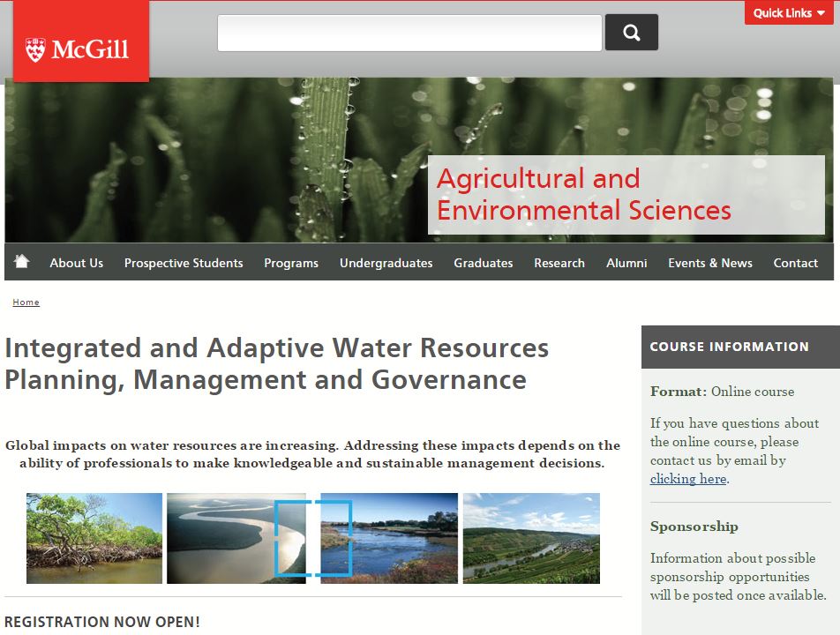The width and height of the screenshot is (840, 635).
Task: Click the magnifying glass search button
Action: (632, 33)
